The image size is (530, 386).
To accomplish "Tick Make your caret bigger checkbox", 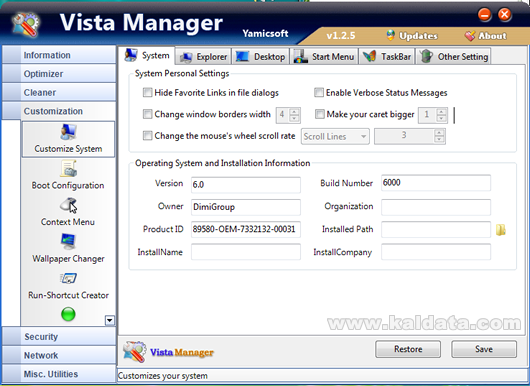I will coord(319,114).
